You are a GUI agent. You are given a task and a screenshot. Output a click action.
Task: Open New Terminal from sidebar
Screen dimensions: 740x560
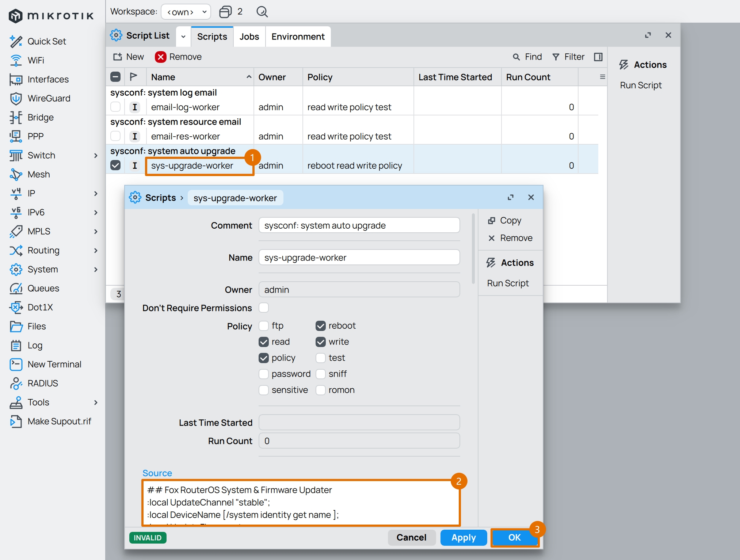click(x=16, y=364)
